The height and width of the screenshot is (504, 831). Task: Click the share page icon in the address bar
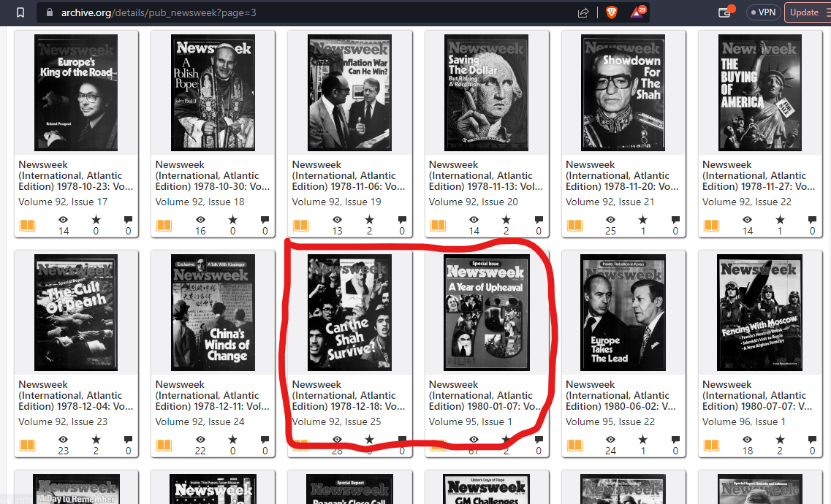(x=583, y=12)
